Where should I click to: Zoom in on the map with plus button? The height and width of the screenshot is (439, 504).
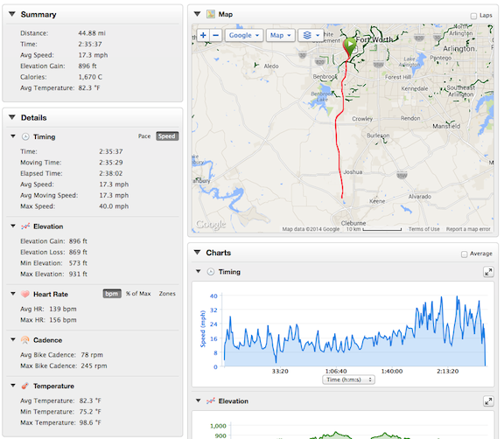[x=203, y=35]
